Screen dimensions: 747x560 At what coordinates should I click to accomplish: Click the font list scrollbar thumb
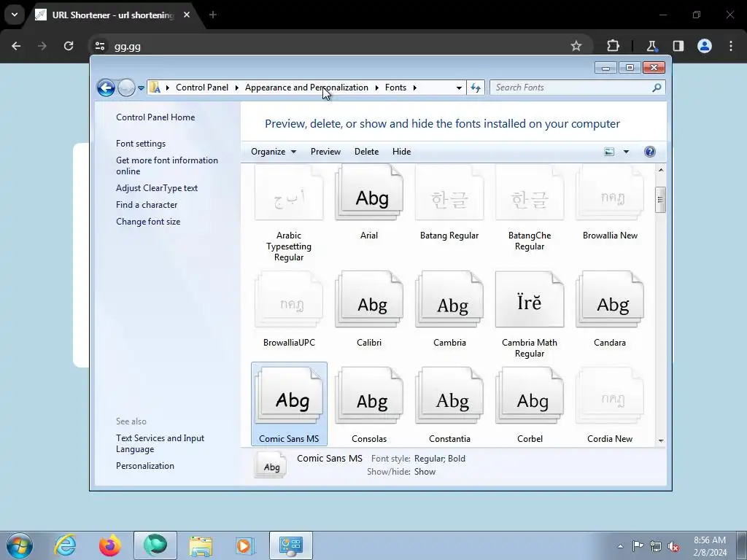tap(660, 200)
